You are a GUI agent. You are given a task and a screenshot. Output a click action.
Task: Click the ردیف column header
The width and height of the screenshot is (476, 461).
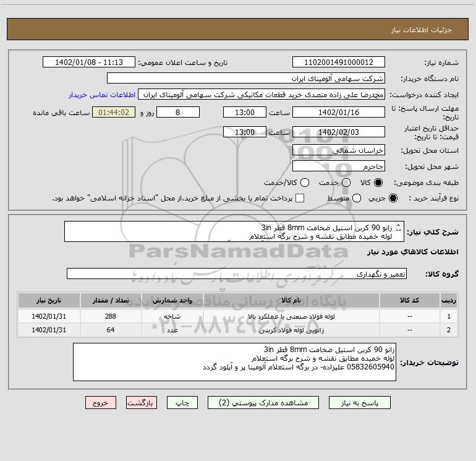pyautogui.click(x=448, y=300)
